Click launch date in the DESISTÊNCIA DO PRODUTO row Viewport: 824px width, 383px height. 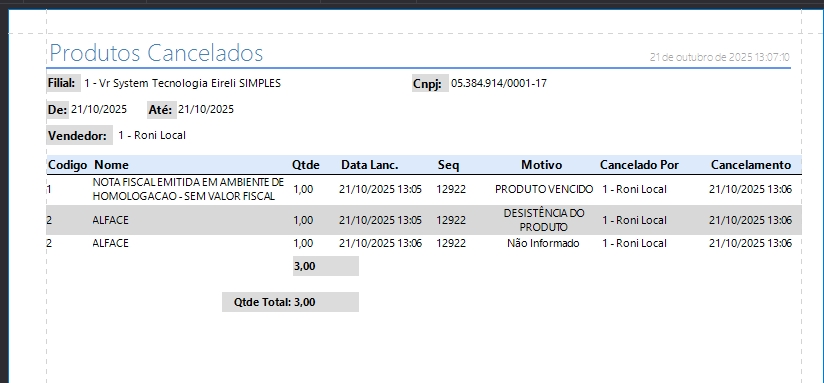pyautogui.click(x=380, y=220)
